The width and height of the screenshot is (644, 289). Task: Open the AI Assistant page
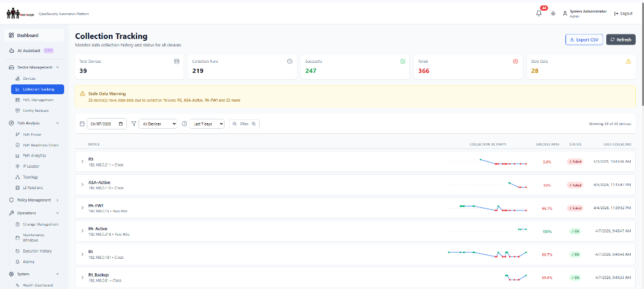pyautogui.click(x=34, y=50)
